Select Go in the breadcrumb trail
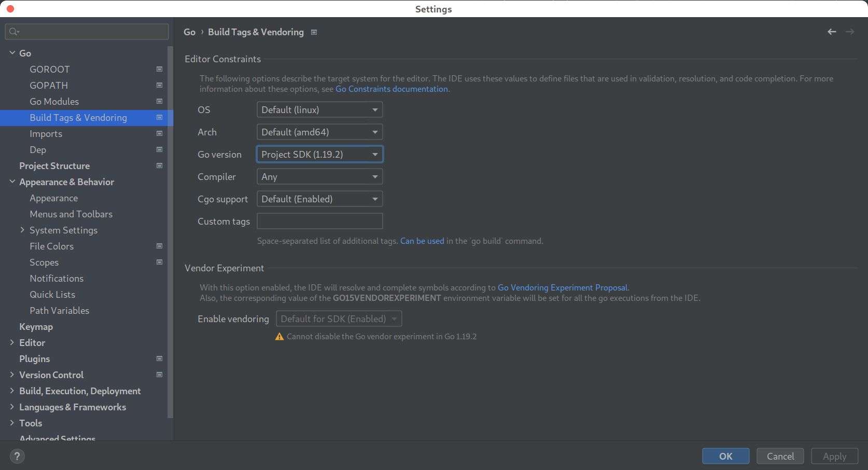This screenshot has width=868, height=470. (189, 32)
